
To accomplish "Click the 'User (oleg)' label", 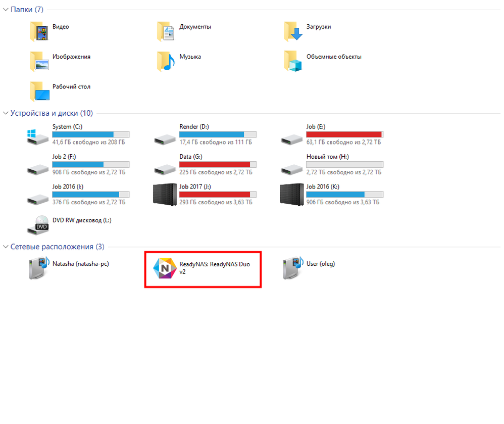I will tap(321, 264).
